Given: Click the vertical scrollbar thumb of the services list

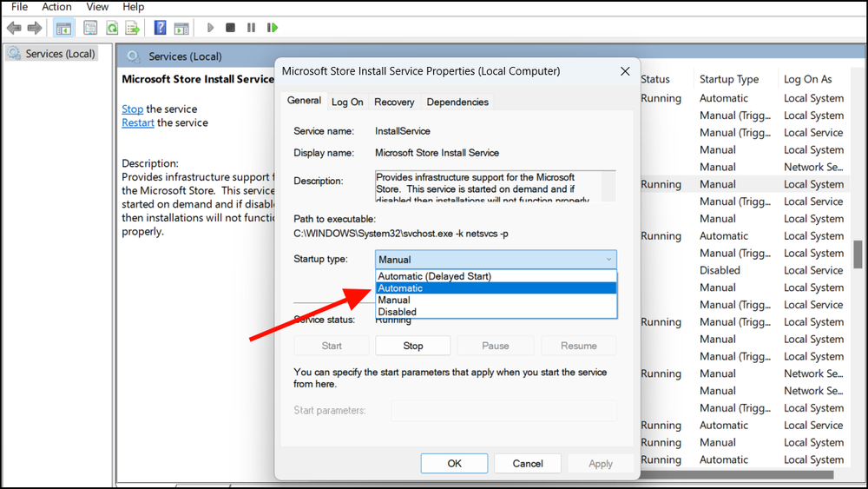Looking at the screenshot, I should 858,254.
